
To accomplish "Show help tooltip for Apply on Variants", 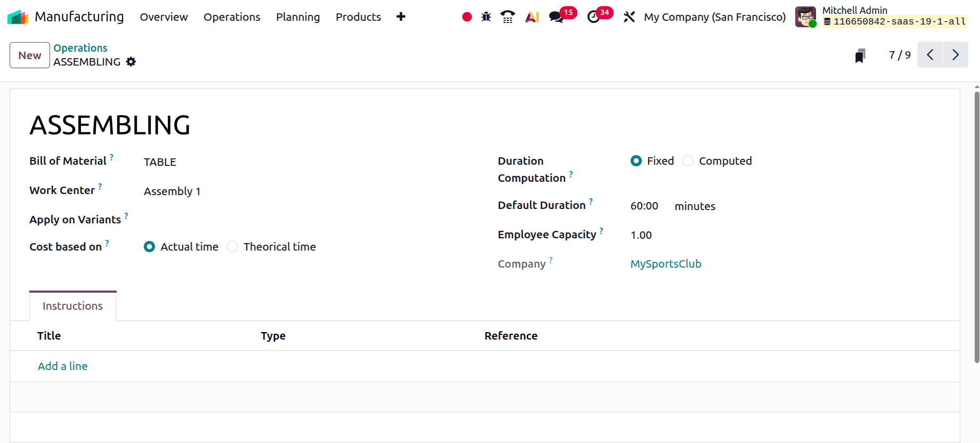I will 126,216.
